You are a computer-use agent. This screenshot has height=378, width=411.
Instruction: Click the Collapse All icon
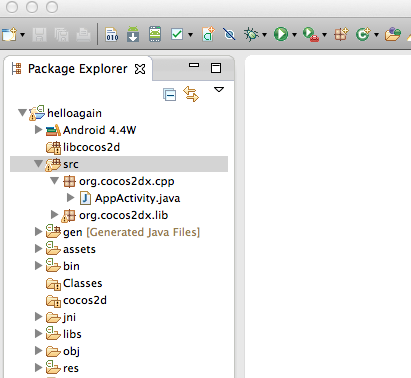[170, 94]
